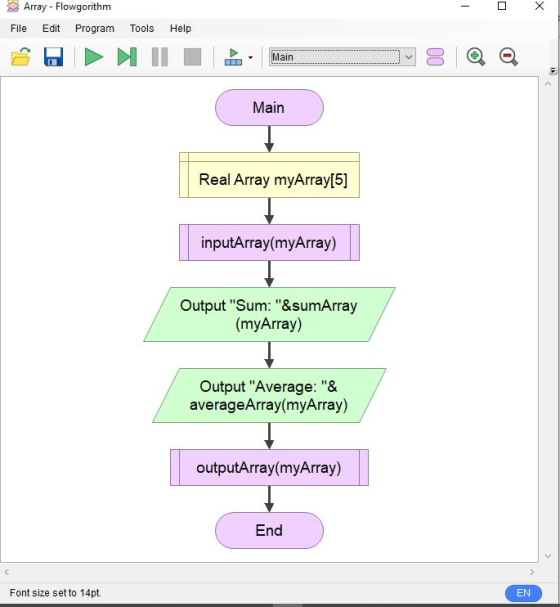Open the File menu

click(18, 28)
